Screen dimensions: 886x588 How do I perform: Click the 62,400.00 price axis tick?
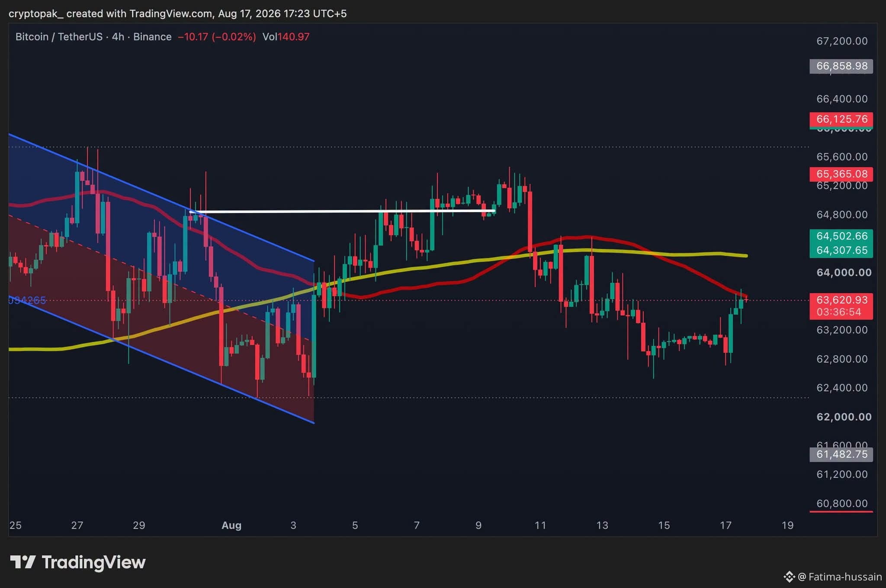(842, 387)
